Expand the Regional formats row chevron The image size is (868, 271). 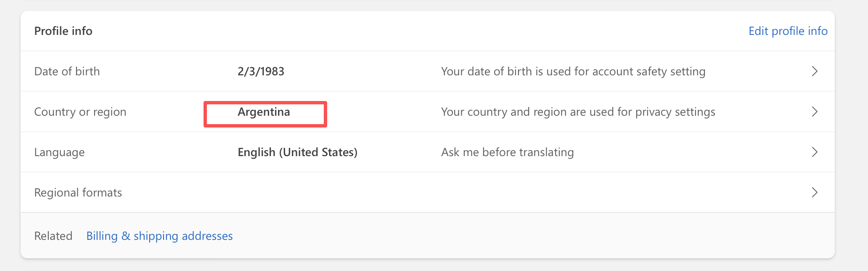pos(815,192)
